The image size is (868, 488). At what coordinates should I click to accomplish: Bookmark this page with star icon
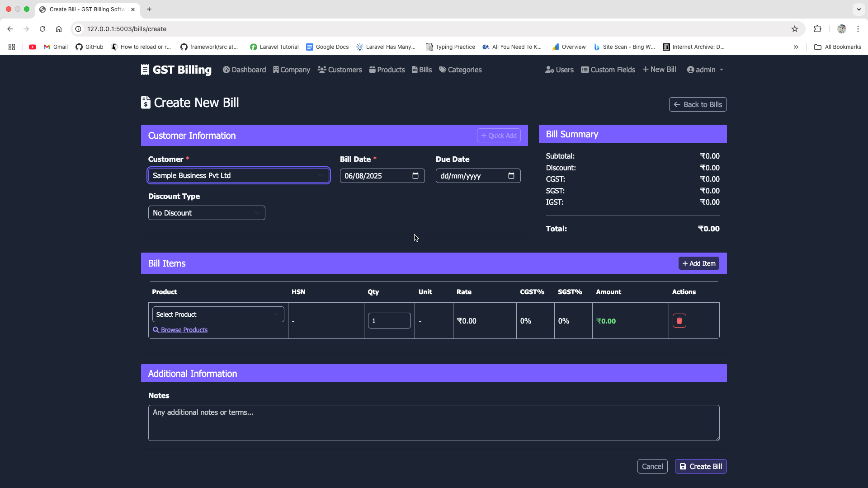pyautogui.click(x=795, y=29)
